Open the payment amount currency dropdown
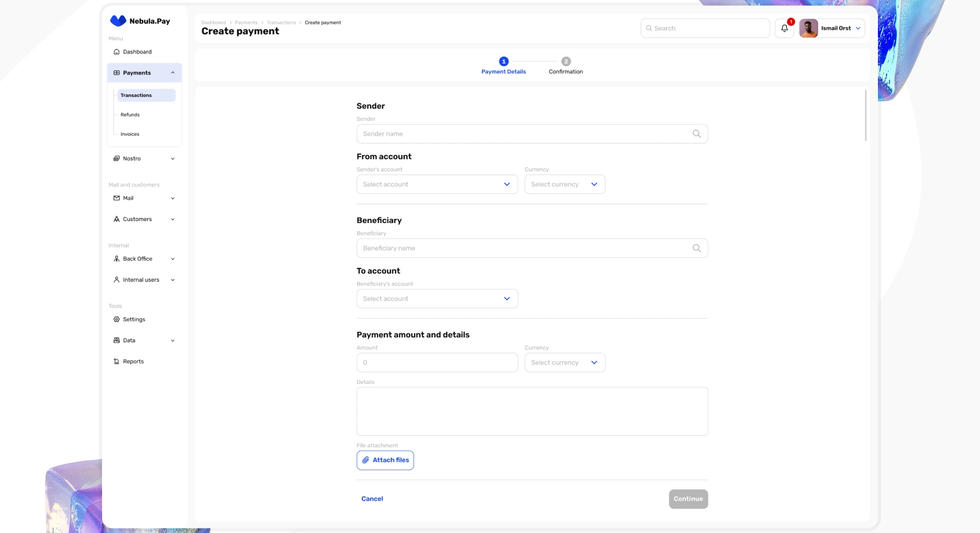This screenshot has width=980, height=533. click(565, 362)
